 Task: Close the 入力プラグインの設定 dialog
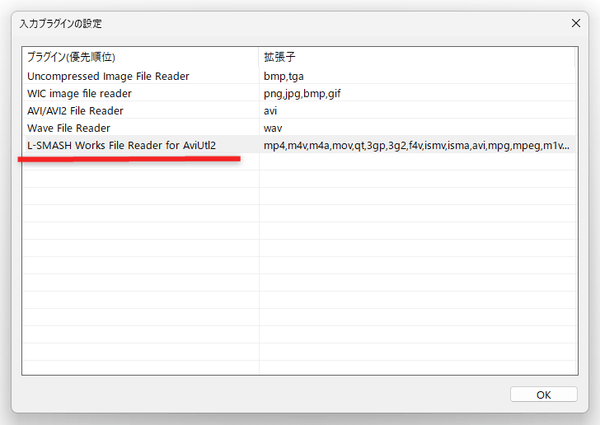tap(575, 22)
